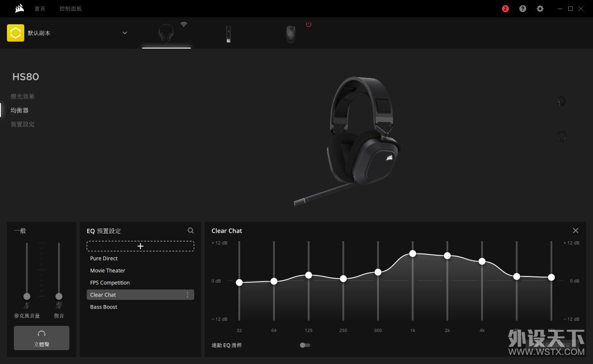Viewport: 593px width, 364px height.
Task: Click the lower headset view thumbnail
Action: [561, 136]
